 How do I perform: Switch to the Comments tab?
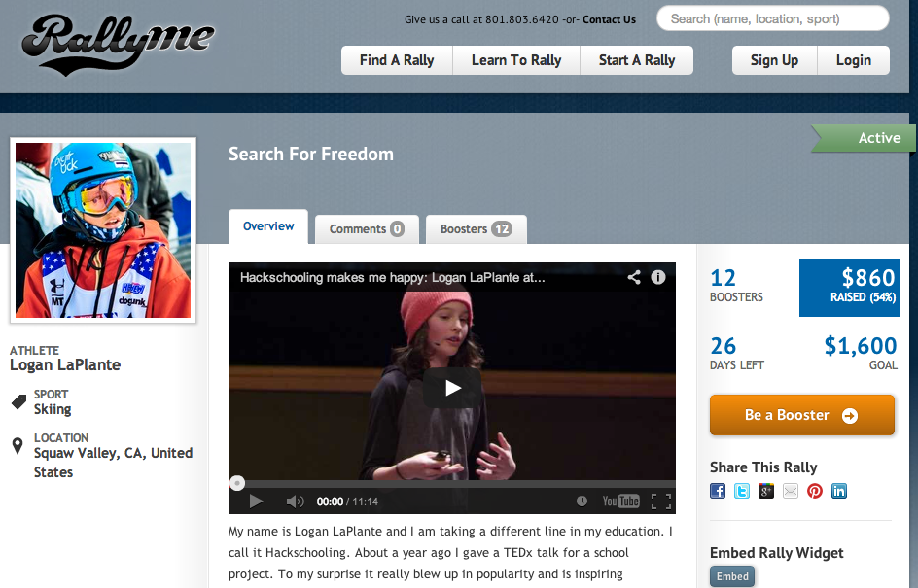(367, 229)
